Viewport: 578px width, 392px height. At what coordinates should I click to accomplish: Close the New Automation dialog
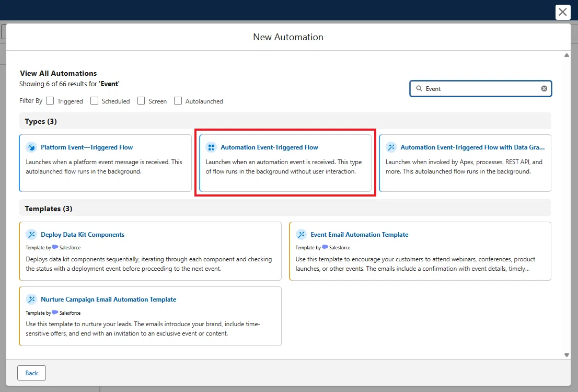562,12
